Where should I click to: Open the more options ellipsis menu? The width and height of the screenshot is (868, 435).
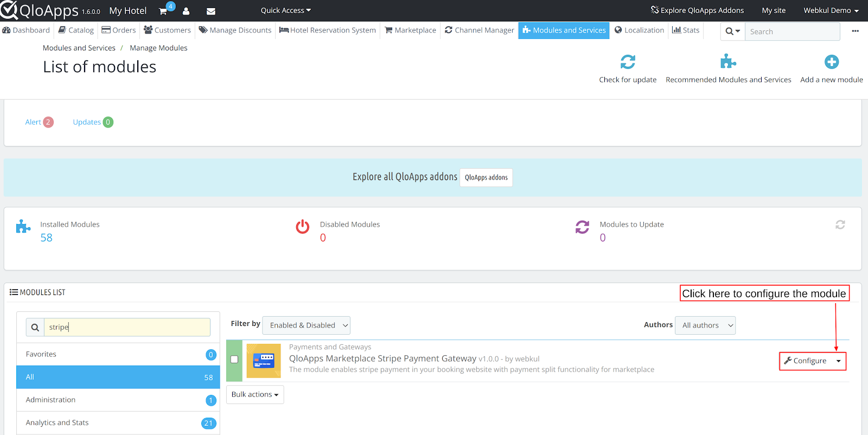pyautogui.click(x=855, y=31)
